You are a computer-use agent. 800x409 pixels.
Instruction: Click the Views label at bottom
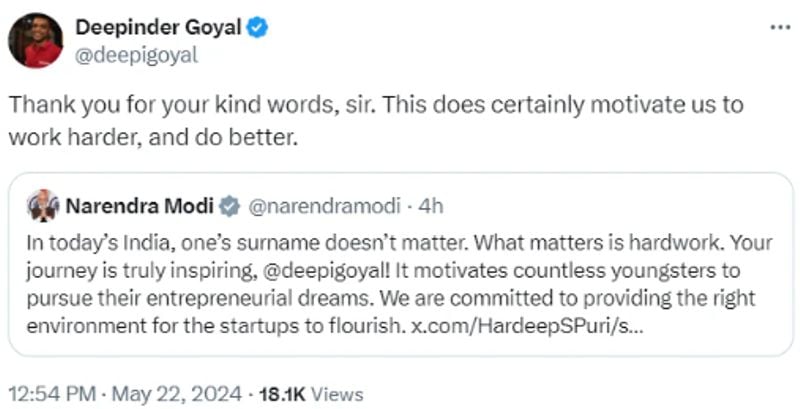337,394
